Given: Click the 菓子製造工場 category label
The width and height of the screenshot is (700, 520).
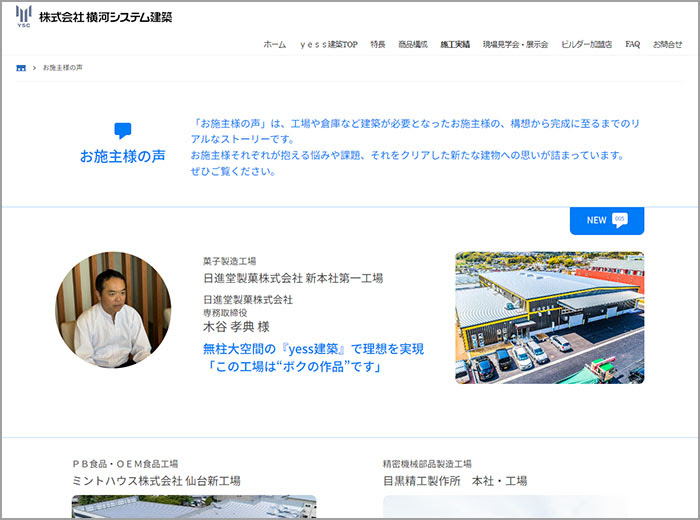Looking at the screenshot, I should pos(229,261).
